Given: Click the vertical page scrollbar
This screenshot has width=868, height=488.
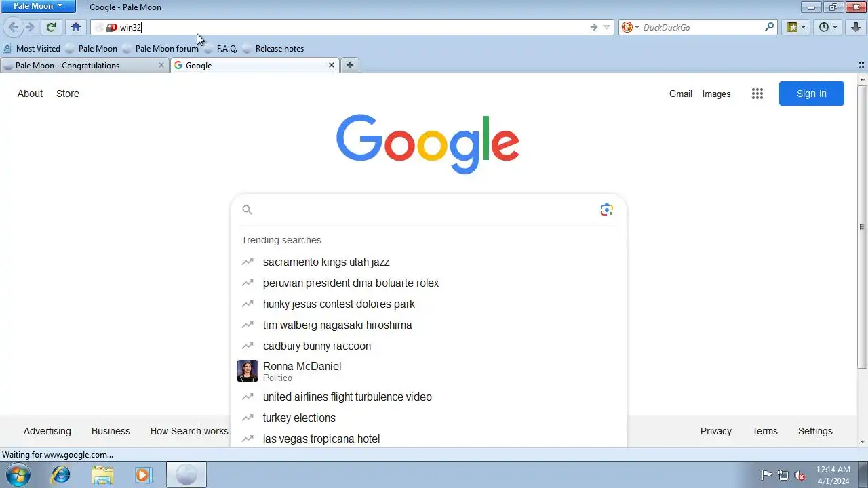Looking at the screenshot, I should coord(863,227).
